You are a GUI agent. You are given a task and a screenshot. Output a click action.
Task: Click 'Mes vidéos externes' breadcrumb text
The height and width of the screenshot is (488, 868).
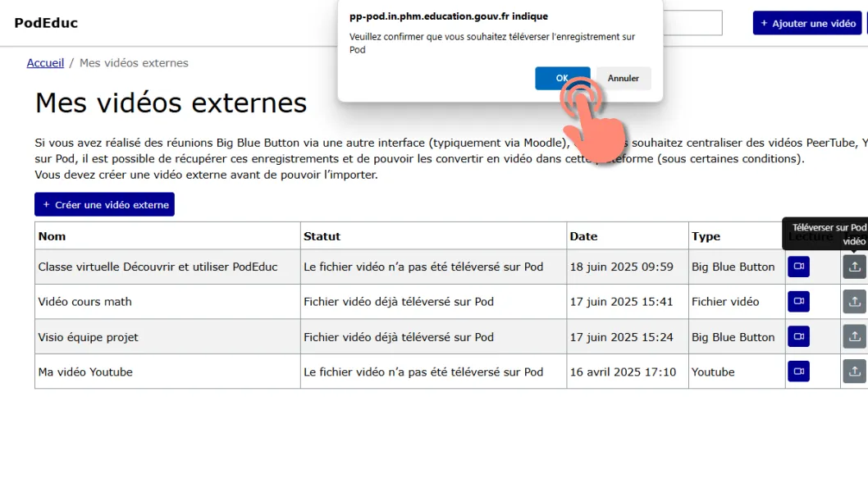(x=134, y=63)
